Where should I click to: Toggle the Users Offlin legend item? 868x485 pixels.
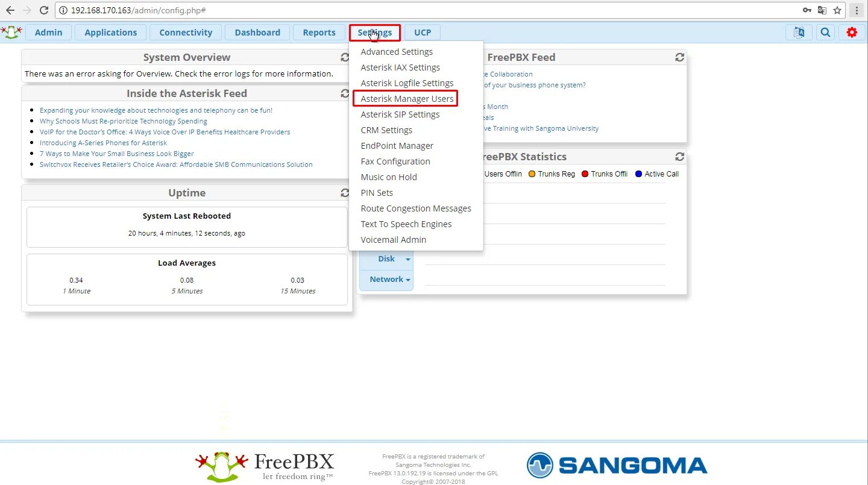point(503,174)
